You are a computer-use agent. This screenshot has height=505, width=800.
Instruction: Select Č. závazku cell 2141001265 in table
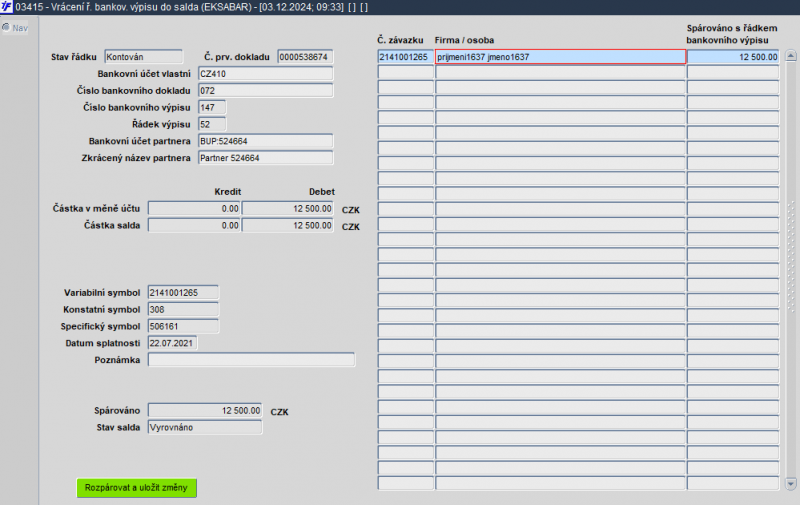[x=406, y=57]
